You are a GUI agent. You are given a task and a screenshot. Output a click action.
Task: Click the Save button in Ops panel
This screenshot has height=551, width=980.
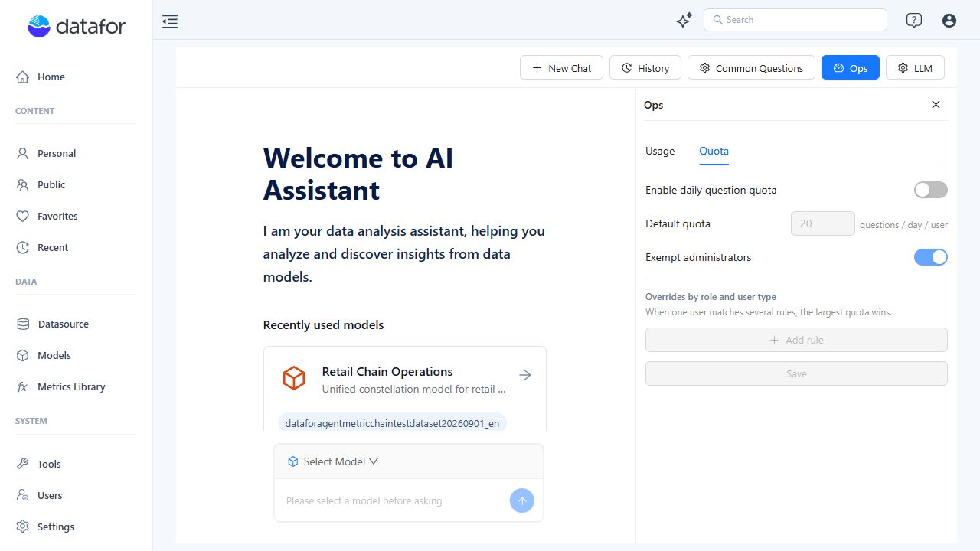[x=796, y=373]
